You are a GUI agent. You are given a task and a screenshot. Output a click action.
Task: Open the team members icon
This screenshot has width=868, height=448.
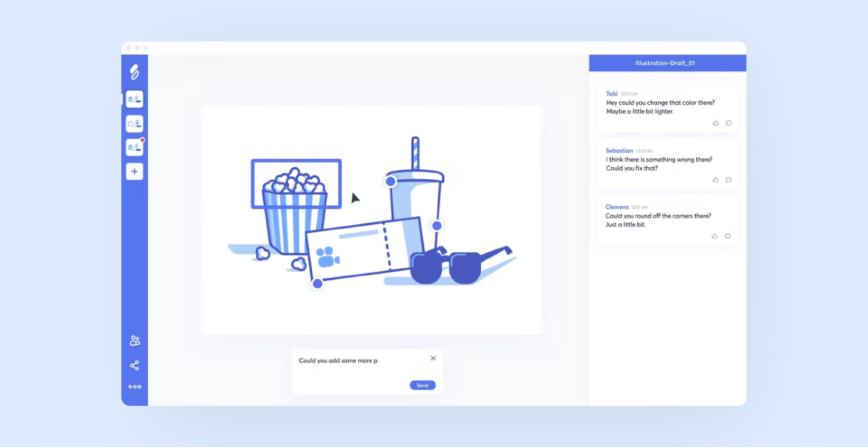pyautogui.click(x=134, y=341)
